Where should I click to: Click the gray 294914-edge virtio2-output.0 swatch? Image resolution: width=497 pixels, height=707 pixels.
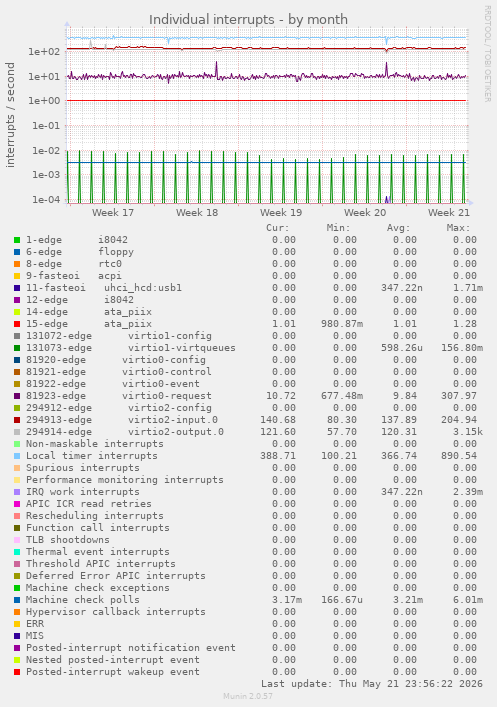(17, 432)
